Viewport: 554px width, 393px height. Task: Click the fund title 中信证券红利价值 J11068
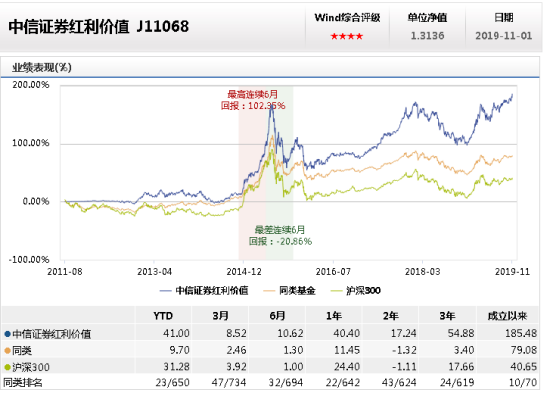pyautogui.click(x=99, y=27)
